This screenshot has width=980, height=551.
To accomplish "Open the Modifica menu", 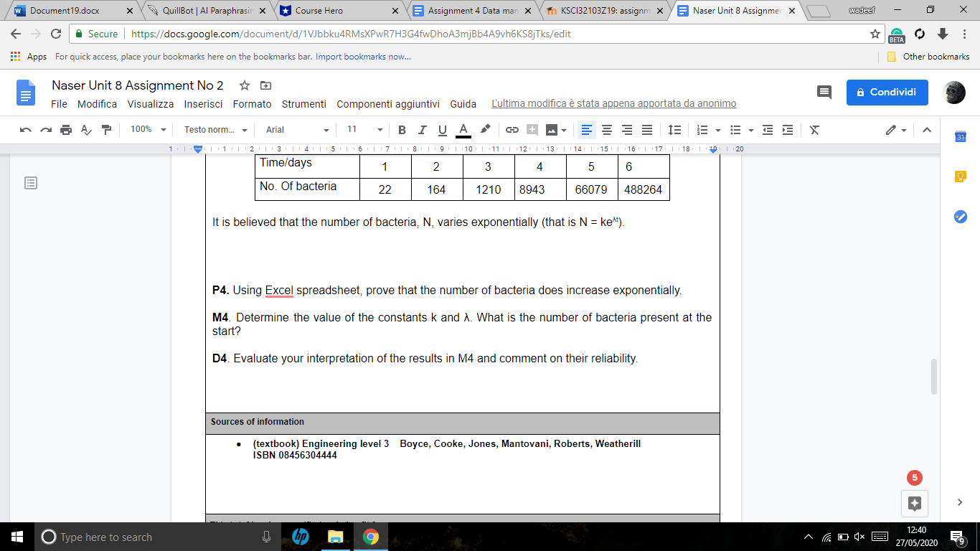I will click(x=98, y=104).
